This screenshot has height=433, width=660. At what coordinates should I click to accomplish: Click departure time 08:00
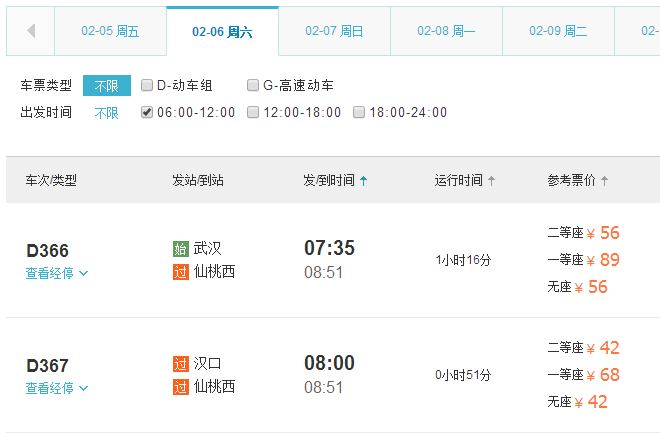(x=330, y=363)
